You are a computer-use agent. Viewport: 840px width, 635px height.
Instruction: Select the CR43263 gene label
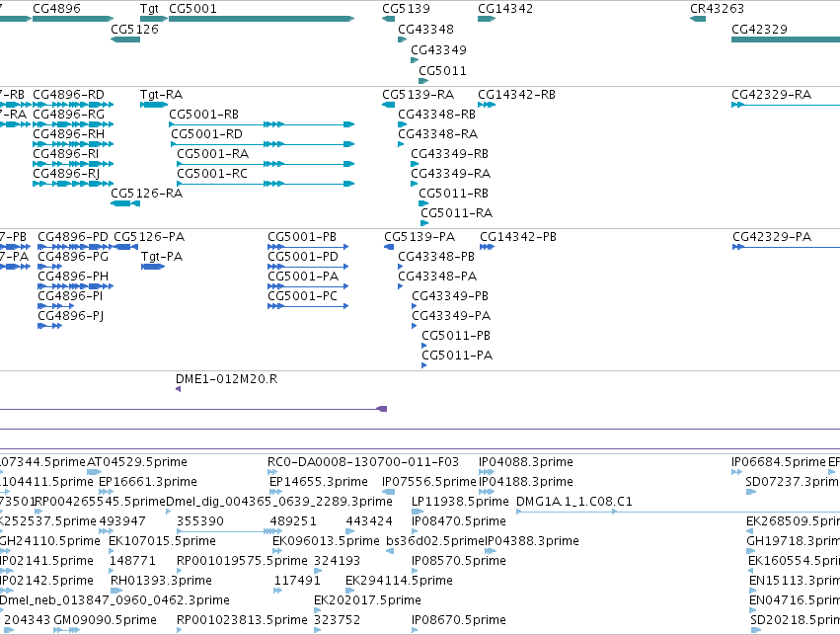[x=717, y=9]
